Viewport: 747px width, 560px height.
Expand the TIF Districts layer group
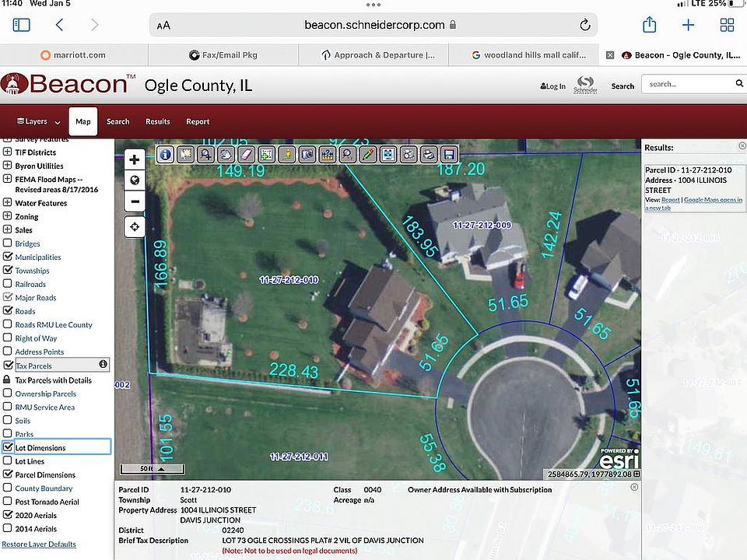coord(8,152)
